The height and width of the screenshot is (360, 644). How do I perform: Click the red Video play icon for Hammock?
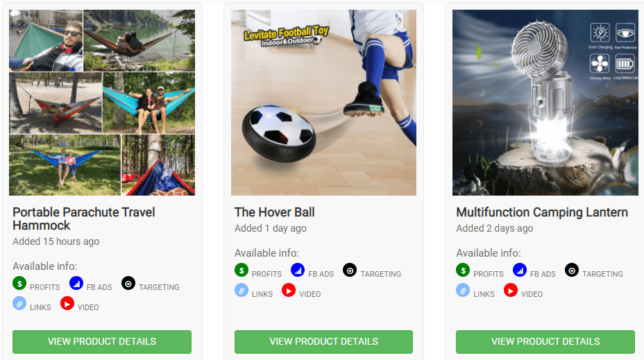click(x=67, y=303)
